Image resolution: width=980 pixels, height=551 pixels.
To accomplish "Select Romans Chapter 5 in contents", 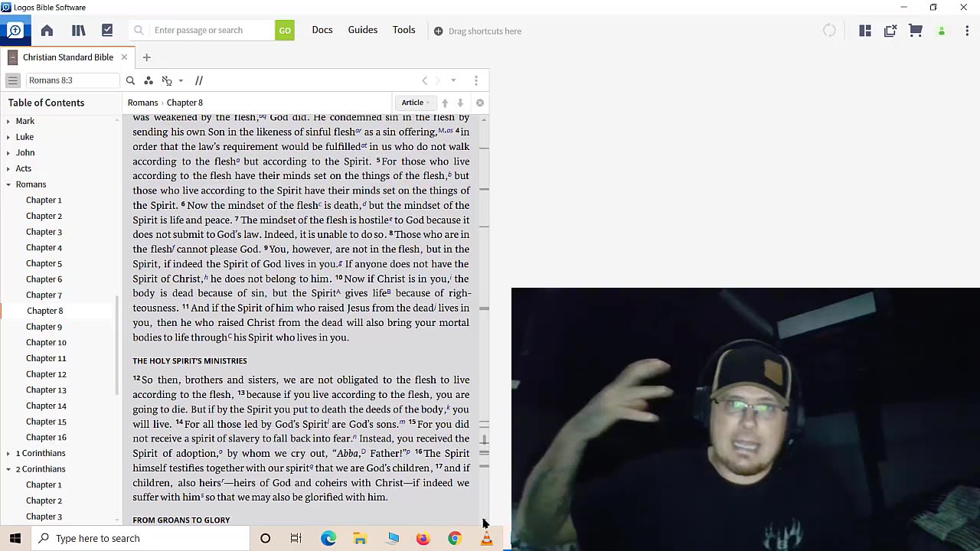I will tap(44, 263).
